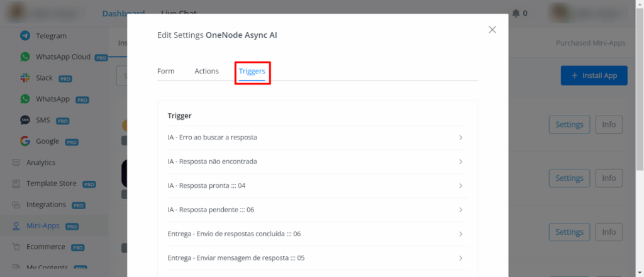Click the Analytics chart icon
Image resolution: width=644 pixels, height=277 pixels.
pyautogui.click(x=16, y=163)
